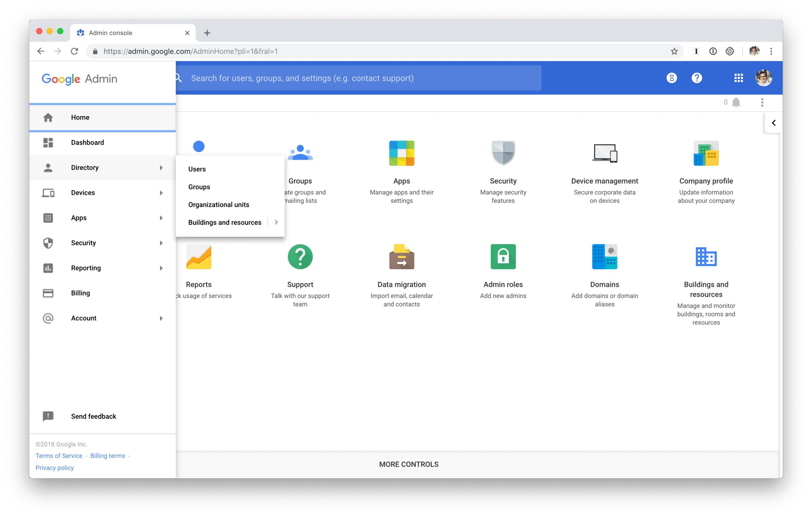This screenshot has width=812, height=517.
Task: Expand Buildings and resources submenu chevron
Action: click(276, 222)
